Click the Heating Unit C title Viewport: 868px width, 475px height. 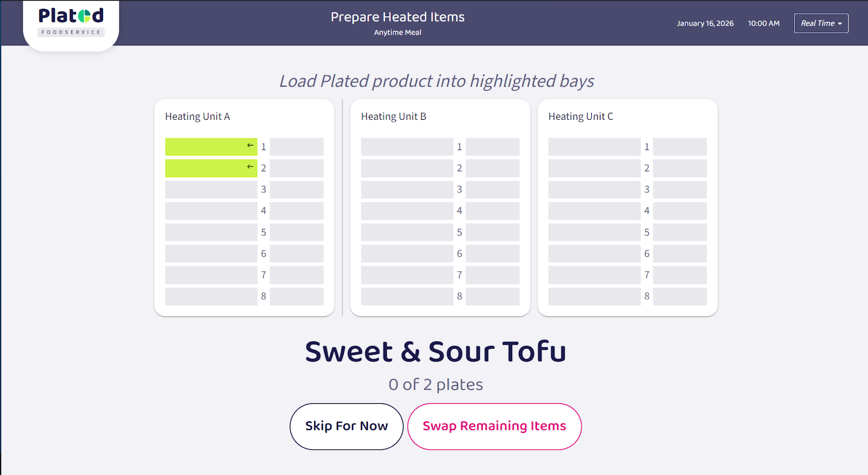click(x=580, y=117)
